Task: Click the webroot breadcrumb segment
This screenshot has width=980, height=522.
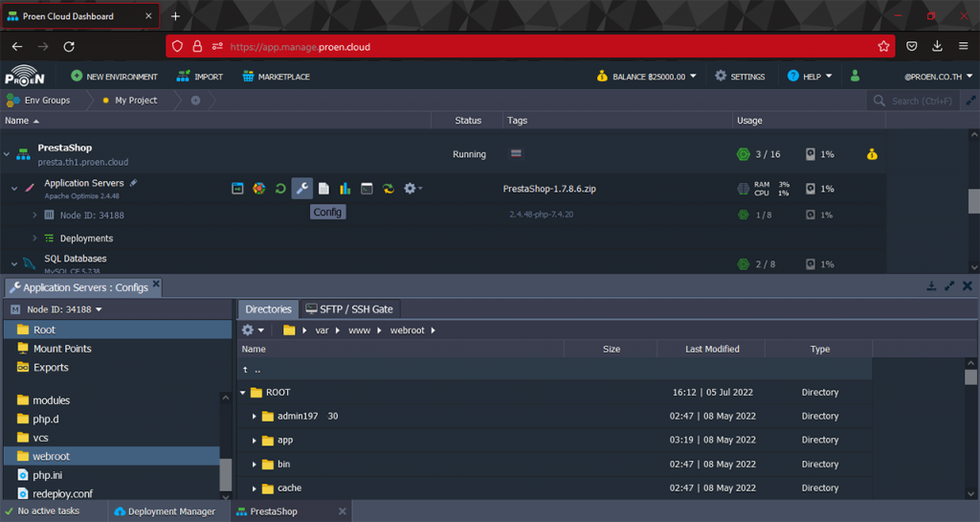Action: click(407, 330)
